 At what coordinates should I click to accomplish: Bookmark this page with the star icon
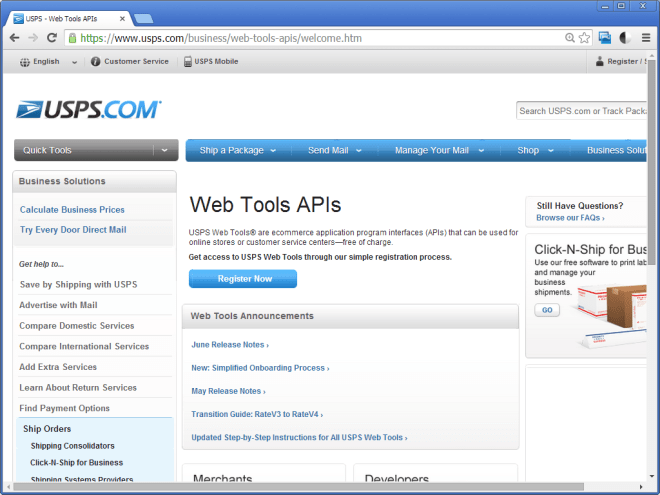(x=583, y=38)
